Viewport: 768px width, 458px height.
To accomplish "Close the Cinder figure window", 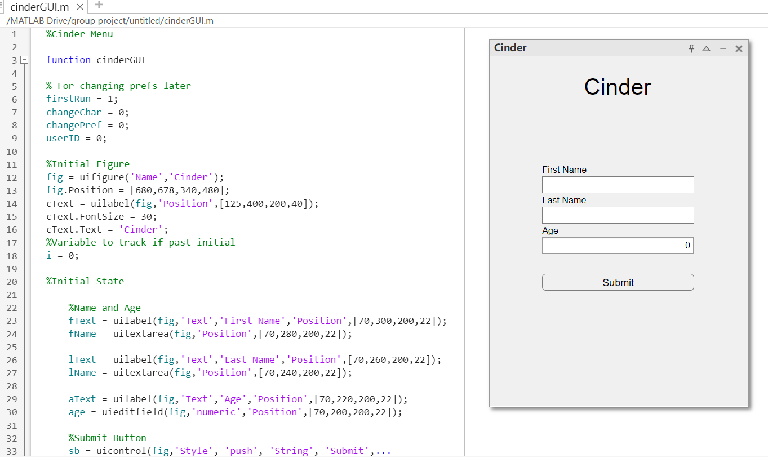I will tap(739, 48).
